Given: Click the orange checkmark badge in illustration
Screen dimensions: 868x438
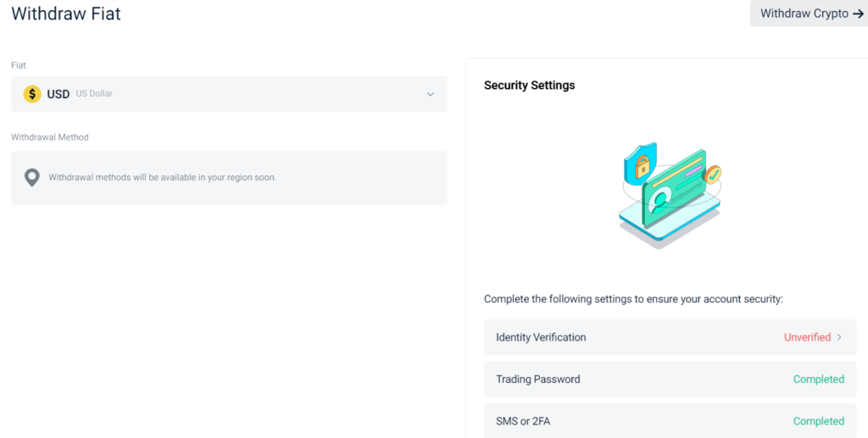Looking at the screenshot, I should (x=713, y=175).
